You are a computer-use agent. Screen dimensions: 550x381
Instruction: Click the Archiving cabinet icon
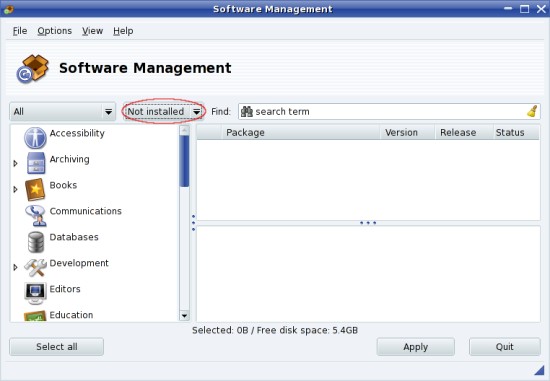(x=36, y=163)
